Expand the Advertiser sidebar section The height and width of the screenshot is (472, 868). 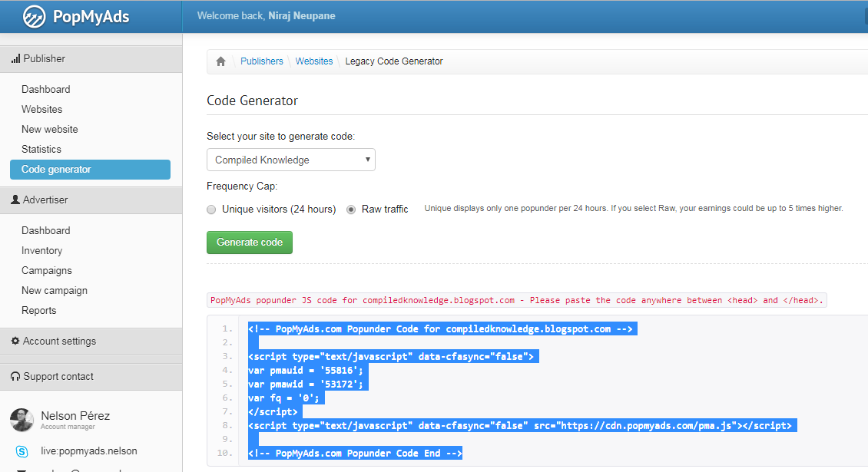point(91,200)
